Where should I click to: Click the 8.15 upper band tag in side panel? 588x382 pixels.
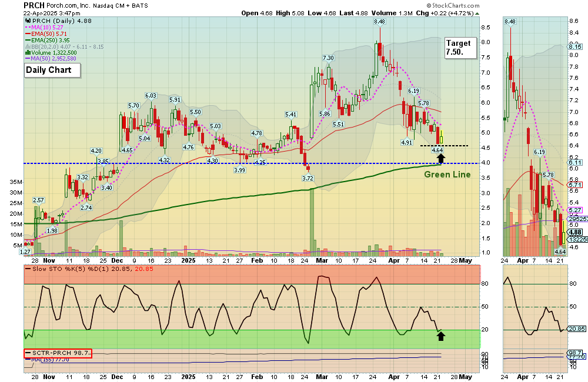coord(575,47)
